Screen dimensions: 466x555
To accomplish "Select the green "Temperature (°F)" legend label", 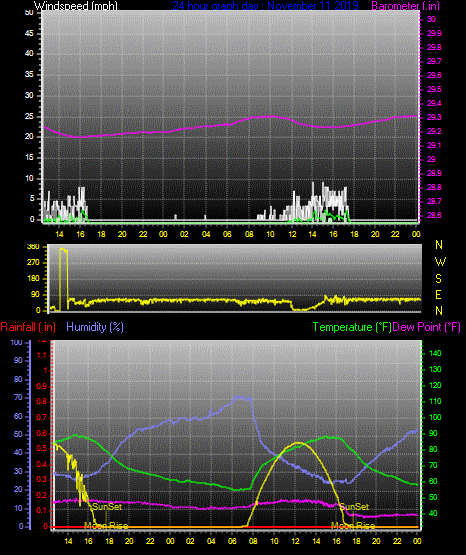I will [352, 327].
